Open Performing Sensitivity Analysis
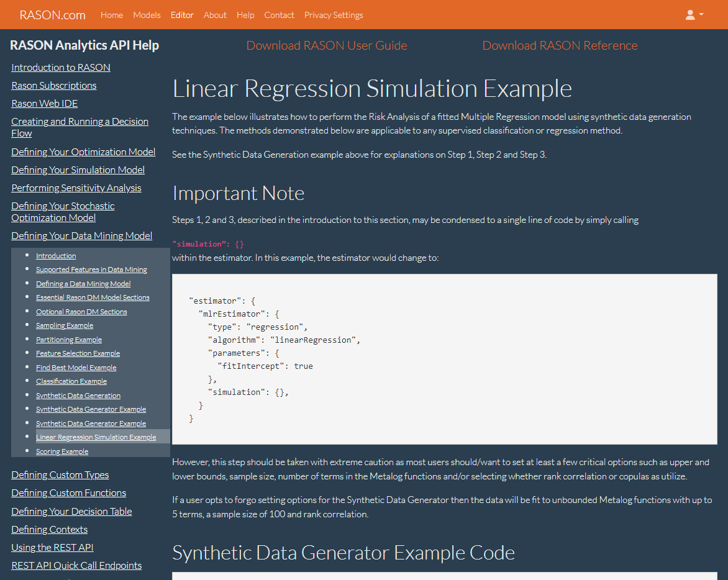The height and width of the screenshot is (580, 728). [x=76, y=188]
